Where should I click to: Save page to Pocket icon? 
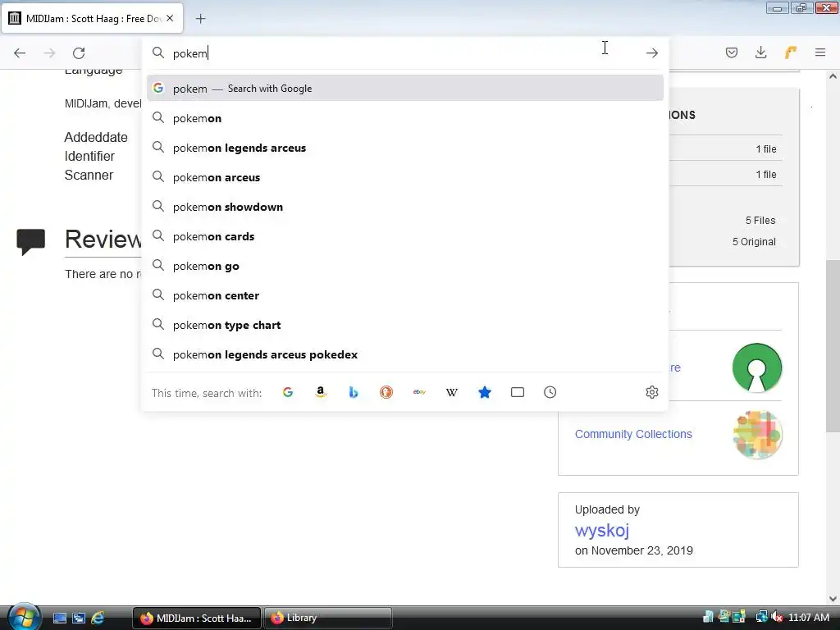732,52
